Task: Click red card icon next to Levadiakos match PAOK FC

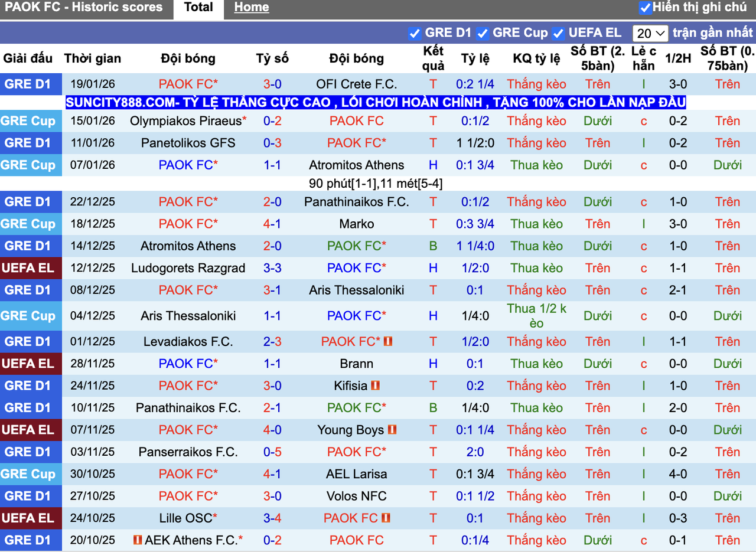Action: click(388, 342)
